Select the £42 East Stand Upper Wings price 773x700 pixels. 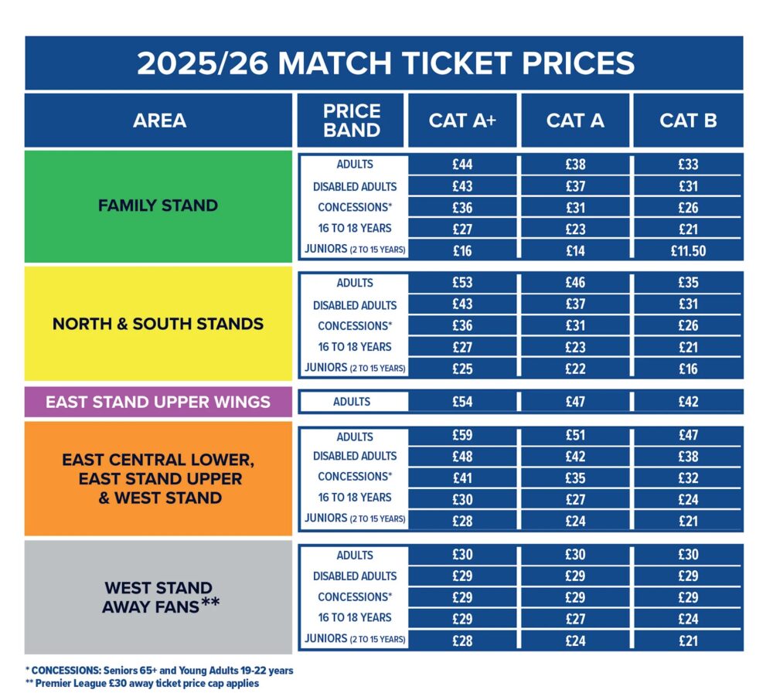coord(688,402)
